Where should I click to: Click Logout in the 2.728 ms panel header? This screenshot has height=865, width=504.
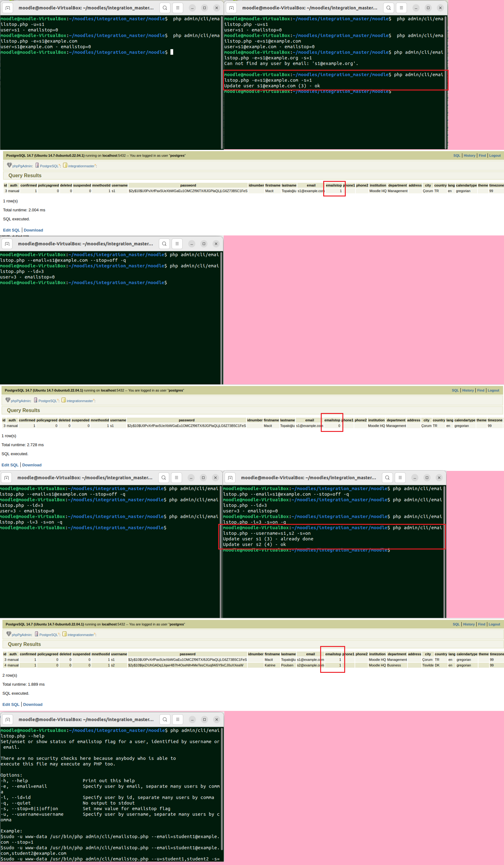tap(493, 390)
